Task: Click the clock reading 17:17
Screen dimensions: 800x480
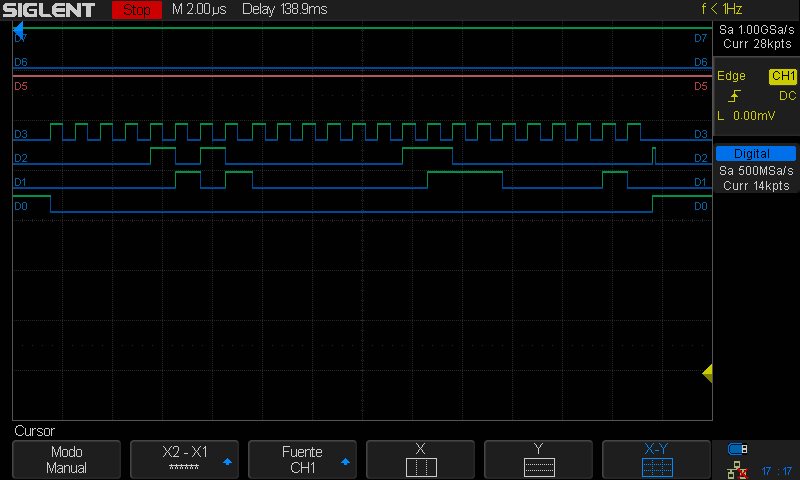Action: coord(776,471)
